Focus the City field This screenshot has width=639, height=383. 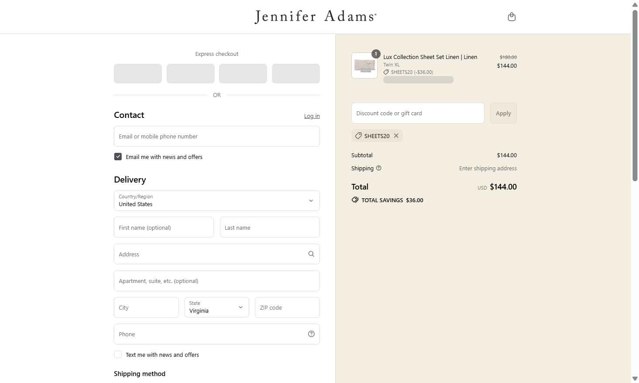point(146,307)
